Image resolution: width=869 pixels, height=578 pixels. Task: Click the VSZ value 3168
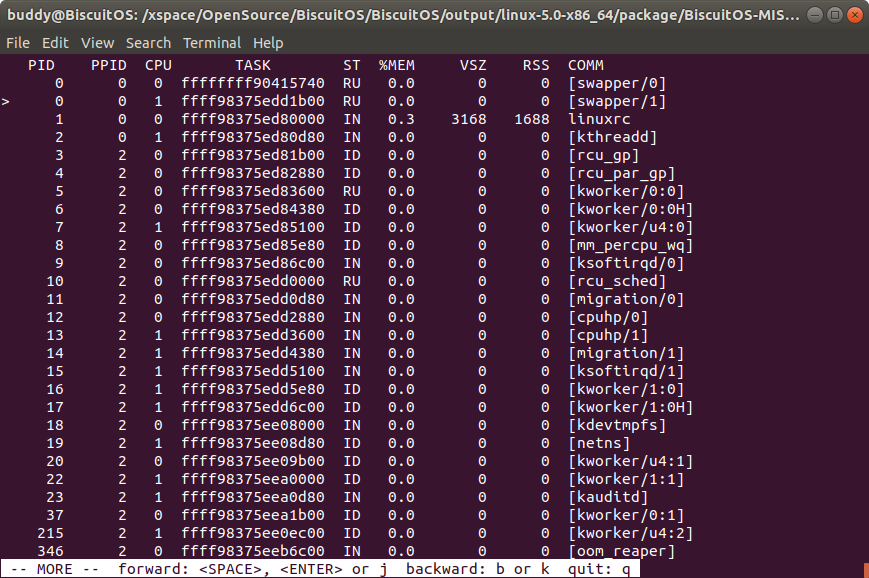(468, 119)
